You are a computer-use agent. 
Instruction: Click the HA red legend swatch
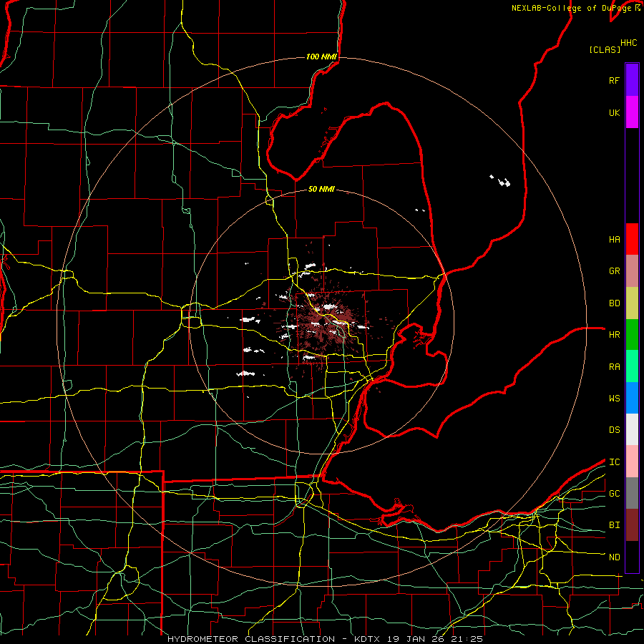632,239
